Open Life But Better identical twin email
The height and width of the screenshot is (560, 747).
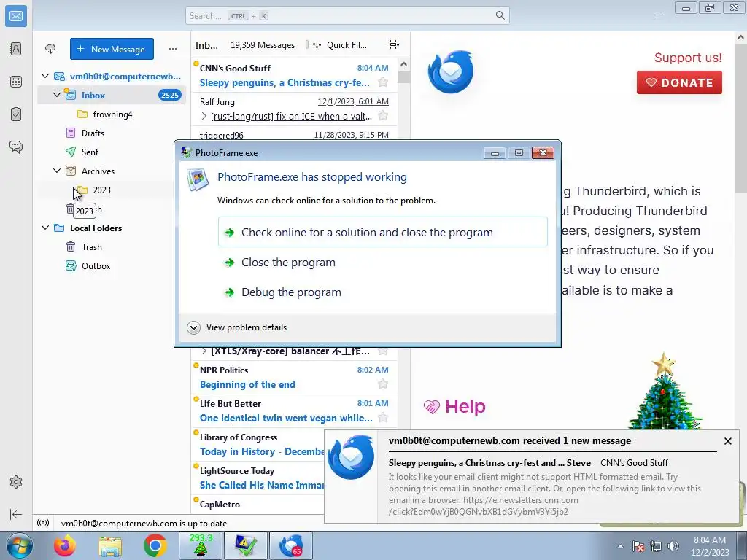point(294,411)
